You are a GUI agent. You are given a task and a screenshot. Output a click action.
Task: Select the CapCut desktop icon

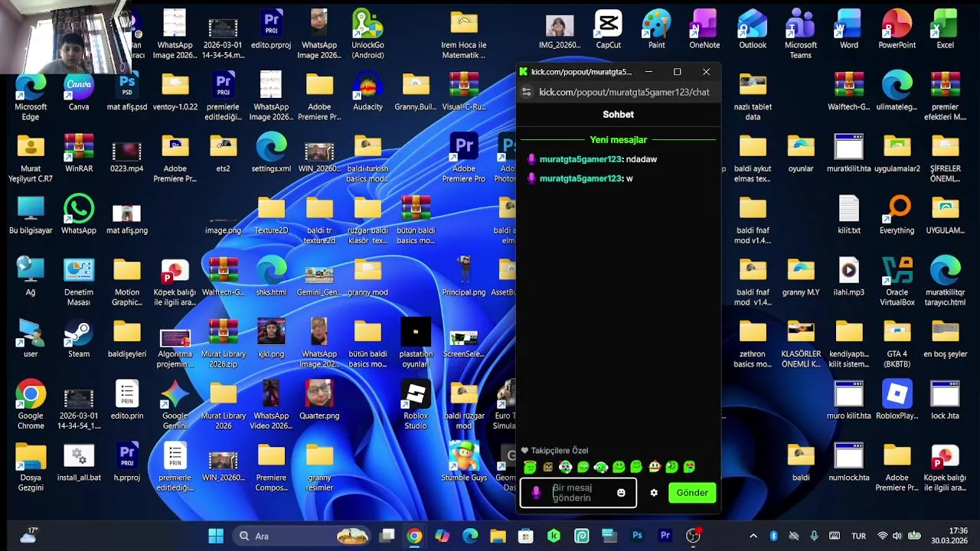coord(609,30)
